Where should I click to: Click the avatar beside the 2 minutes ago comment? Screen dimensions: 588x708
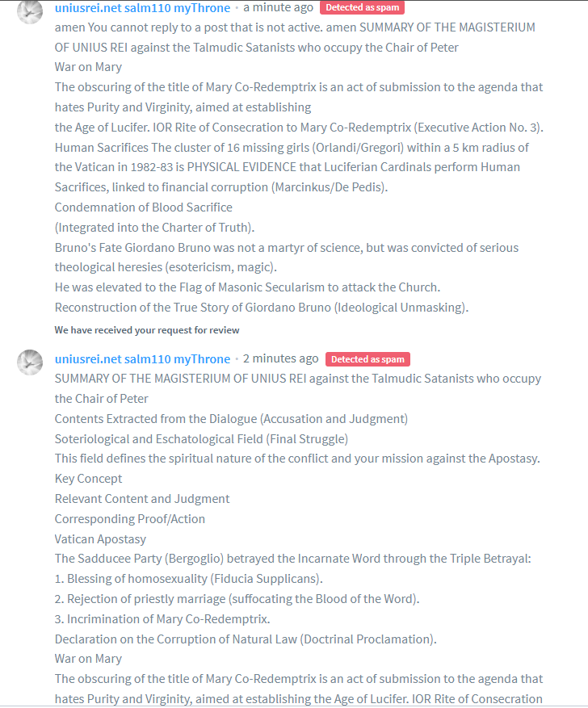click(x=30, y=362)
